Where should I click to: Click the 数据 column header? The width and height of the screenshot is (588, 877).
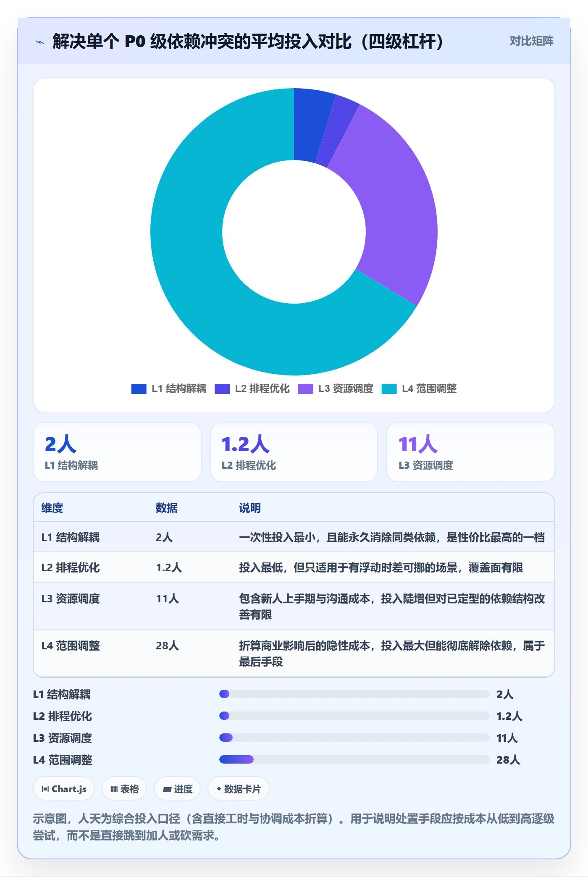point(167,508)
